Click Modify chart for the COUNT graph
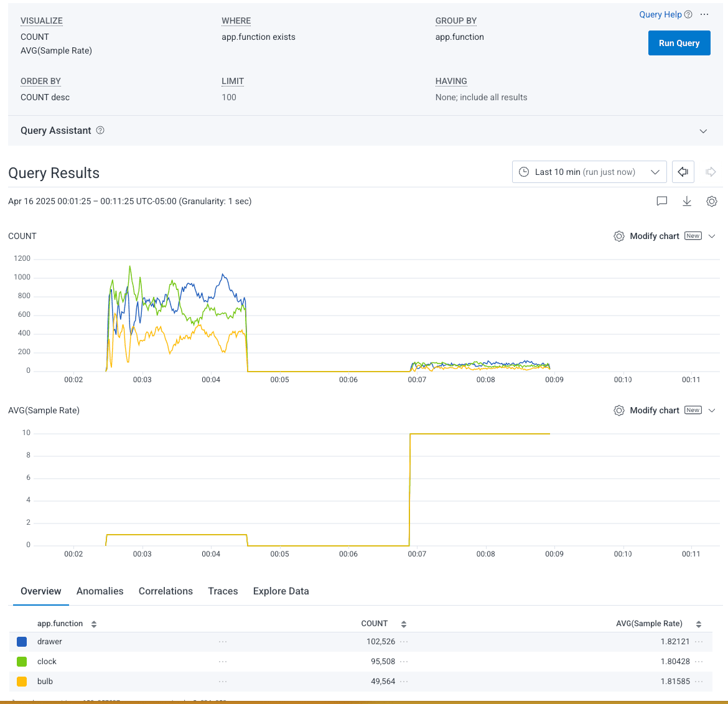 coord(654,236)
